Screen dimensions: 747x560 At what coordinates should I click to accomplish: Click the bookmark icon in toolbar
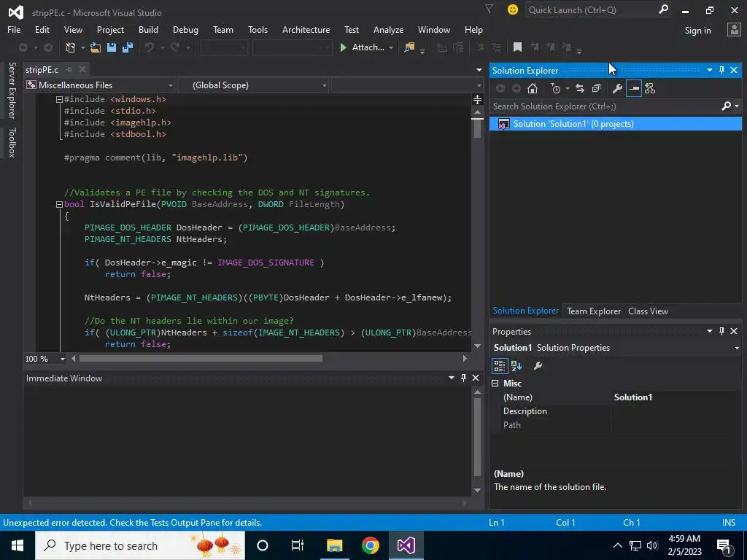pyautogui.click(x=517, y=47)
